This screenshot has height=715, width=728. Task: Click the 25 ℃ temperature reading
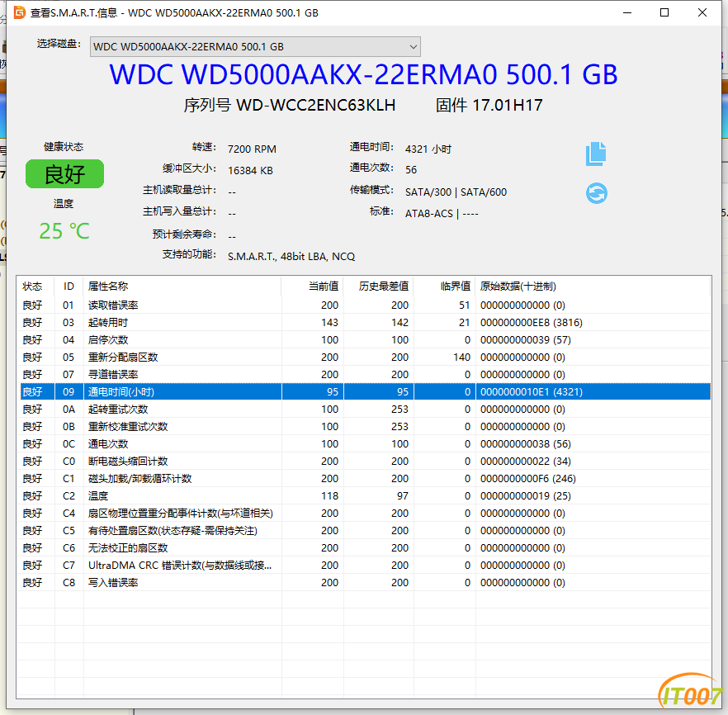click(x=64, y=231)
